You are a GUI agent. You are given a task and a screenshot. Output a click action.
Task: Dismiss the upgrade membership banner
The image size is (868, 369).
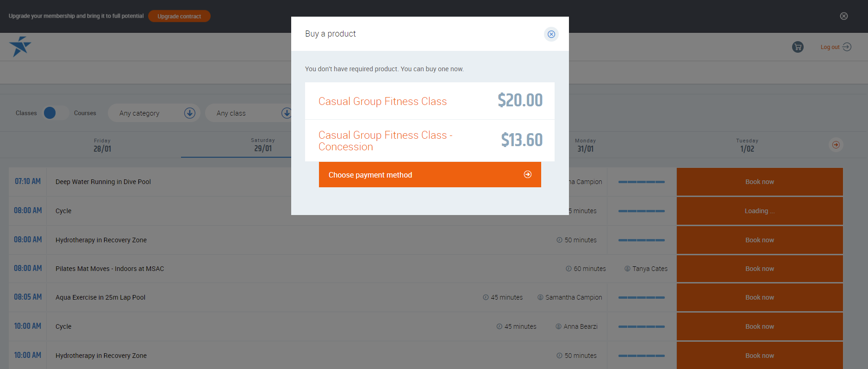click(843, 16)
